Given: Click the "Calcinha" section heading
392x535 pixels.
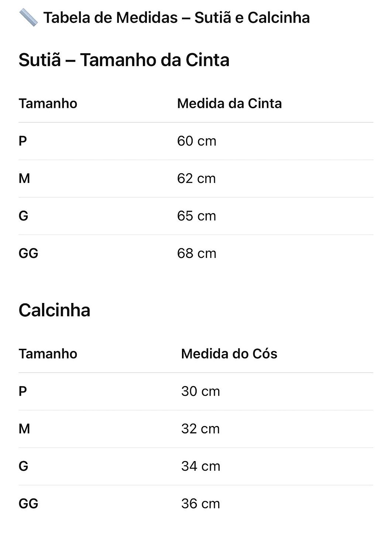Looking at the screenshot, I should 54,310.
